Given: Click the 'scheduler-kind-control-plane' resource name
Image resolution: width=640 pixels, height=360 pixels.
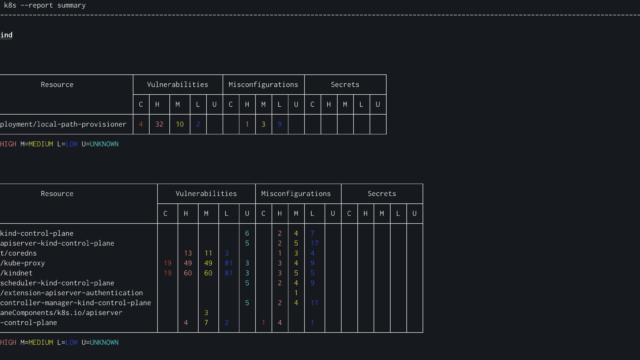Looking at the screenshot, I should coord(57,283).
